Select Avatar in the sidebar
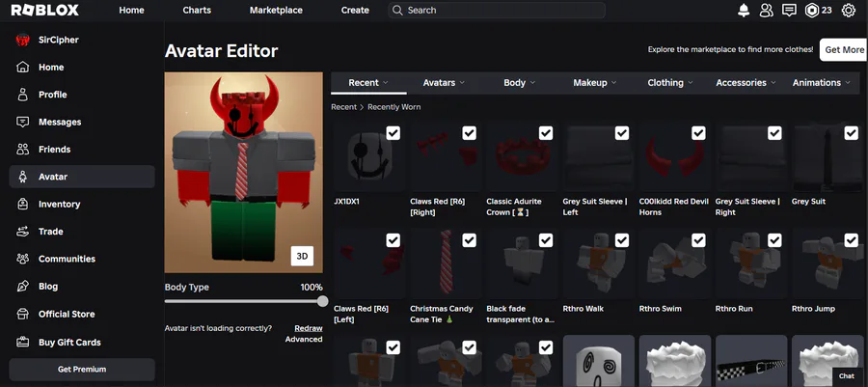 pyautogui.click(x=82, y=177)
